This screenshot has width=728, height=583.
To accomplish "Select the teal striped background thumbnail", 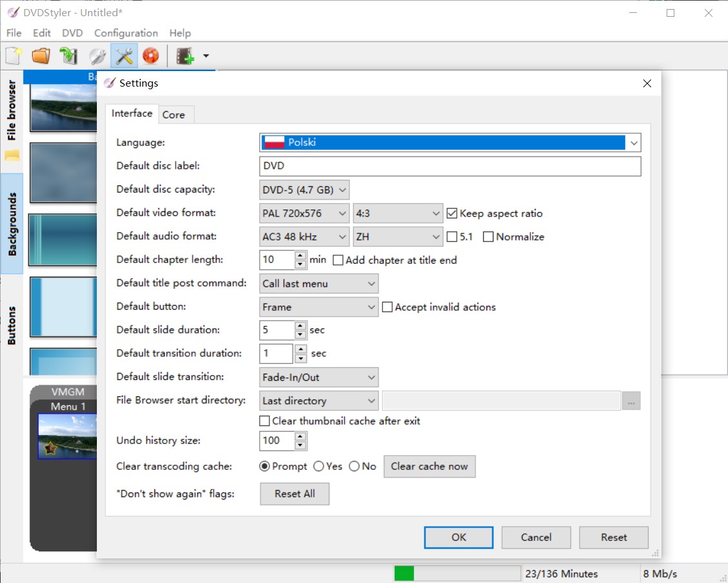I will coord(63,240).
